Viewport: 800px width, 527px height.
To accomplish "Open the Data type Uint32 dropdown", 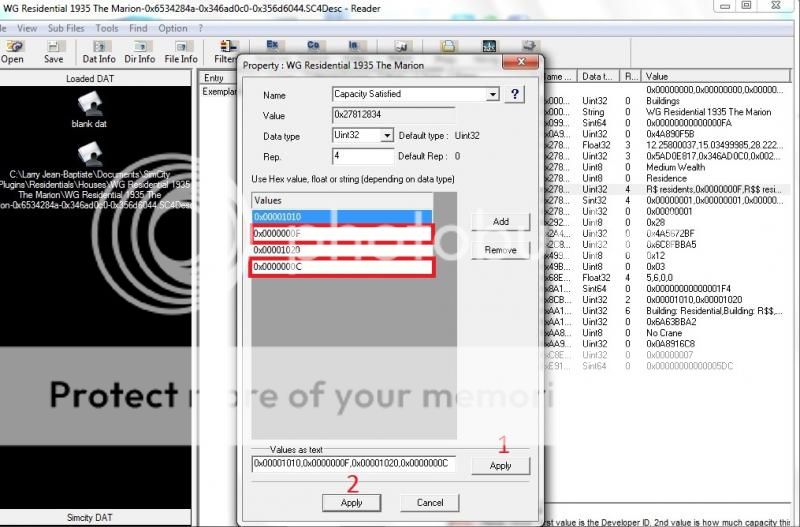I will tap(386, 135).
